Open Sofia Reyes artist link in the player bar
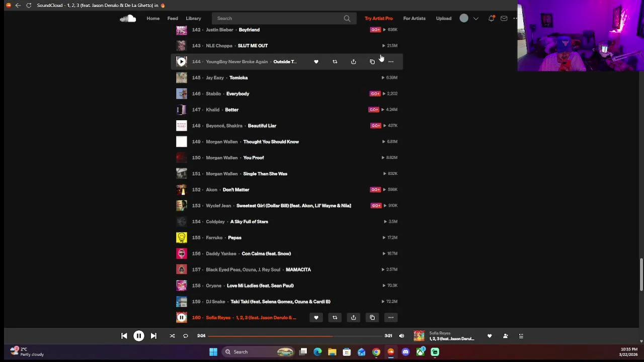This screenshot has height=362, width=644. tap(440, 333)
